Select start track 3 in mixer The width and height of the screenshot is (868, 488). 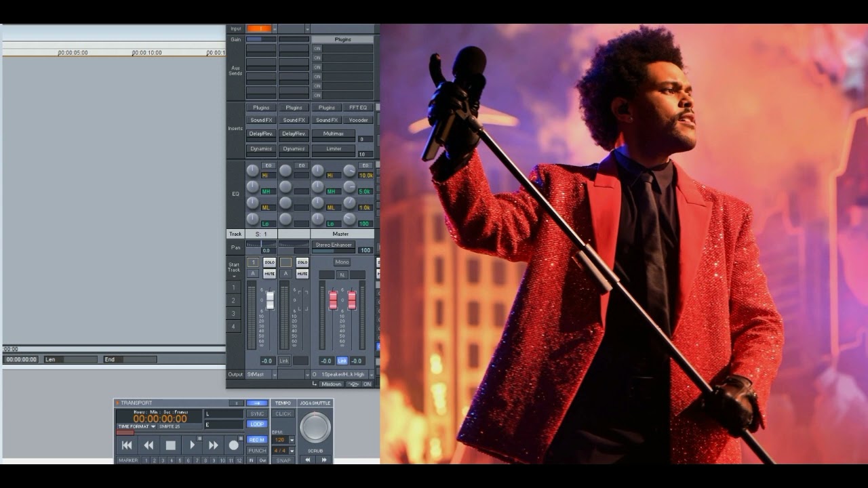coord(233,313)
